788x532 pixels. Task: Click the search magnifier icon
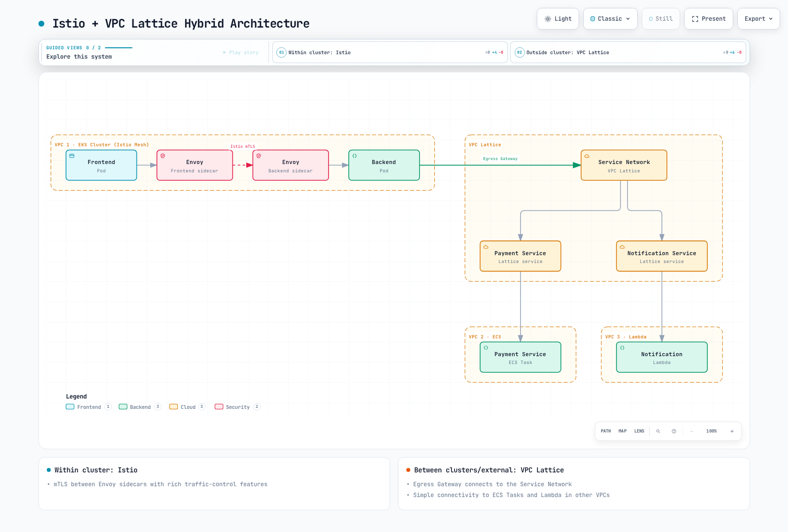click(658, 431)
